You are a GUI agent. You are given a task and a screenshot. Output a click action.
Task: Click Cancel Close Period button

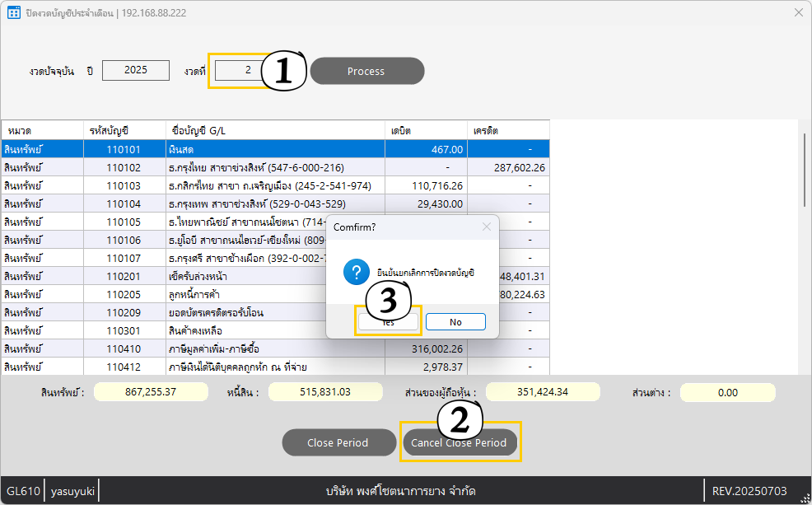(x=460, y=442)
